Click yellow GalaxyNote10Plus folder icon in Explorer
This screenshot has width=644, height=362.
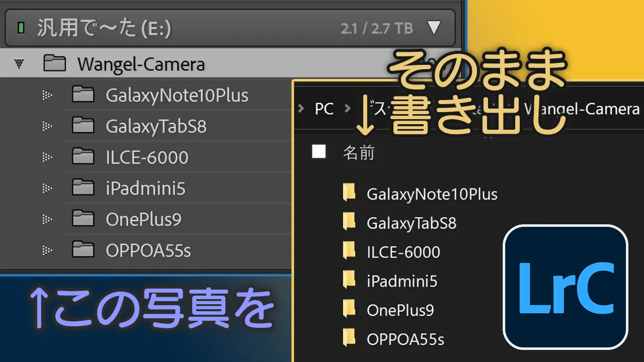pyautogui.click(x=349, y=193)
